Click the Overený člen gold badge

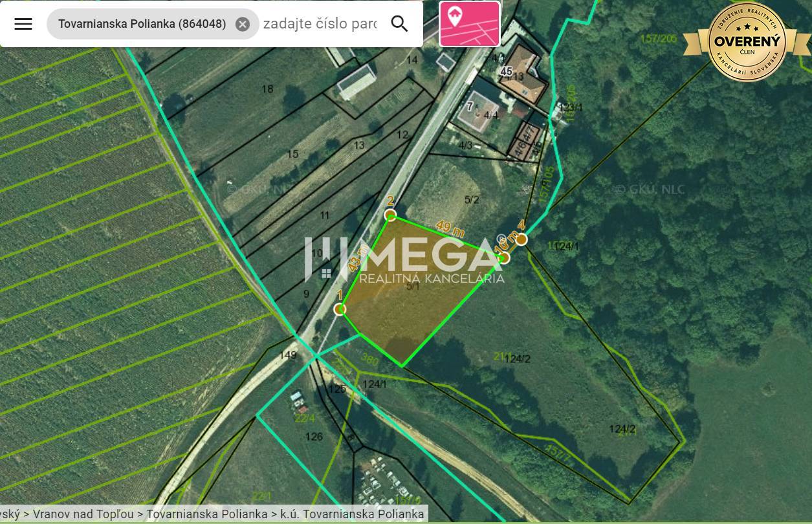747,42
